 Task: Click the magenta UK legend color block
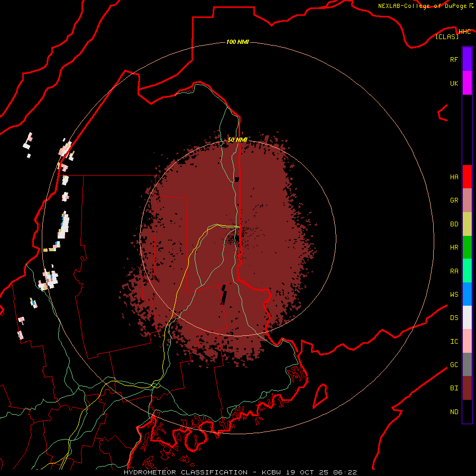467,83
